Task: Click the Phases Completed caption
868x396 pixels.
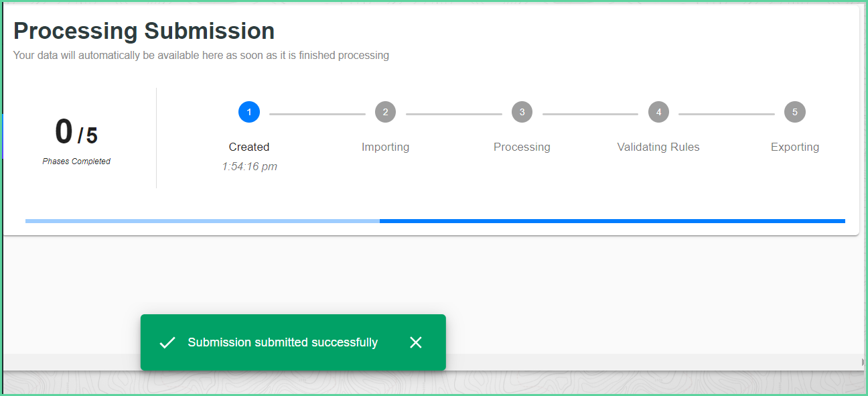Action: [76, 161]
